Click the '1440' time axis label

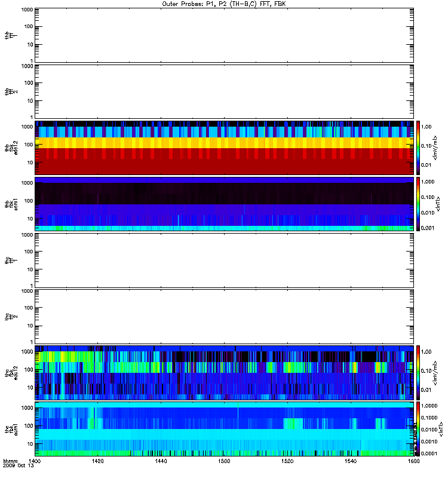[161, 461]
